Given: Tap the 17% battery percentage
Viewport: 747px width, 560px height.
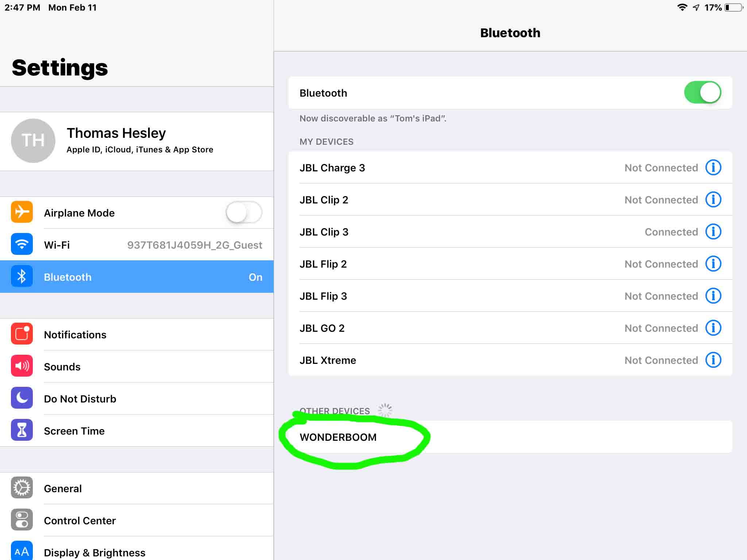Looking at the screenshot, I should click(713, 7).
